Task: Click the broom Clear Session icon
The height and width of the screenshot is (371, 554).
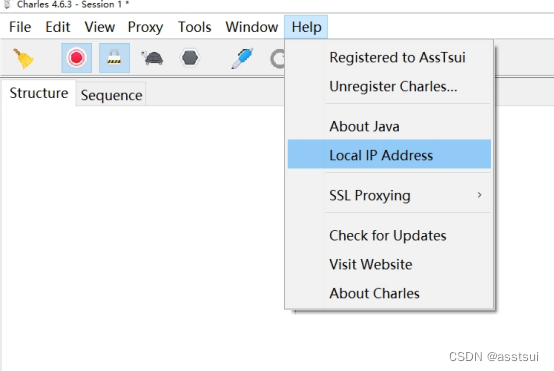Action: click(x=24, y=58)
